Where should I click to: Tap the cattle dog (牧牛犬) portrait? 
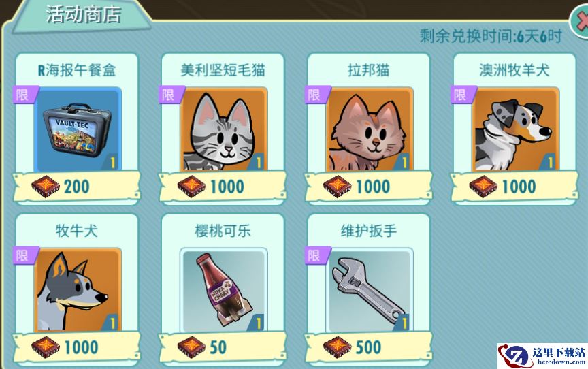click(x=78, y=290)
